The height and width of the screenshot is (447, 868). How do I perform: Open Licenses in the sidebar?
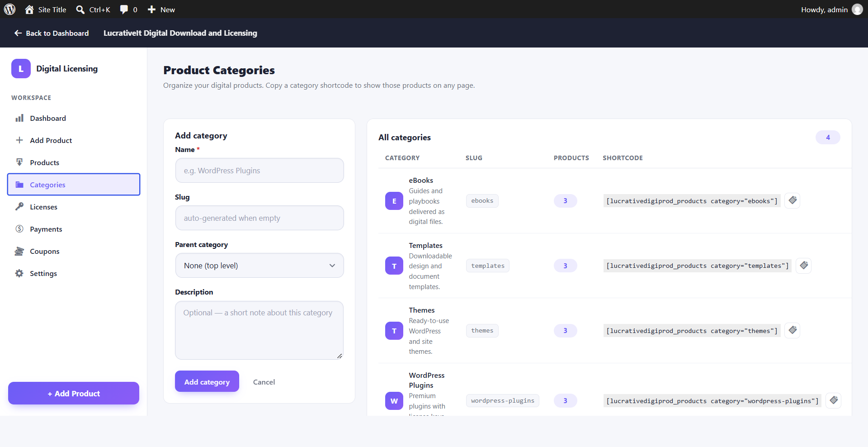tap(74, 207)
